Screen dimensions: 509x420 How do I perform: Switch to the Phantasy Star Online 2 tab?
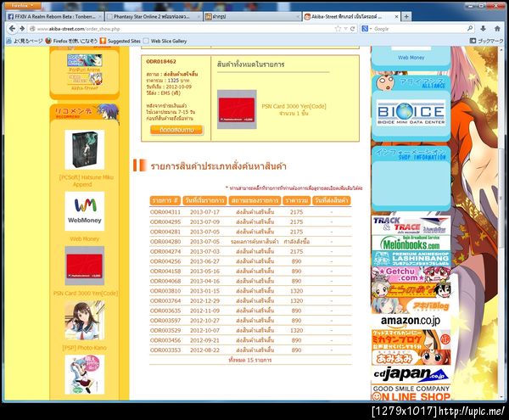click(154, 17)
